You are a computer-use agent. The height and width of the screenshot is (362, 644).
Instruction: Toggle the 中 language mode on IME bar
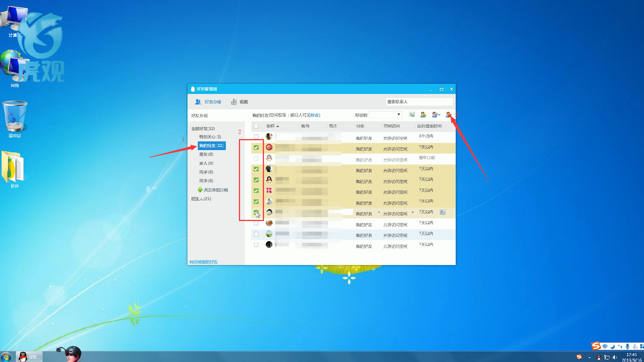click(x=605, y=346)
